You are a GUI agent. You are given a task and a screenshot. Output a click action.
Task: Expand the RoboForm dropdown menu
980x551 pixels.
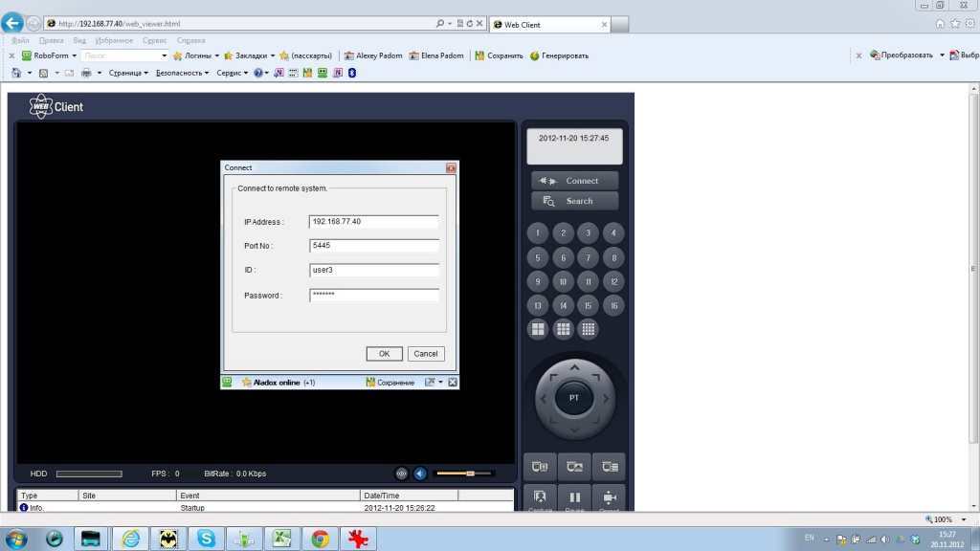[75, 55]
